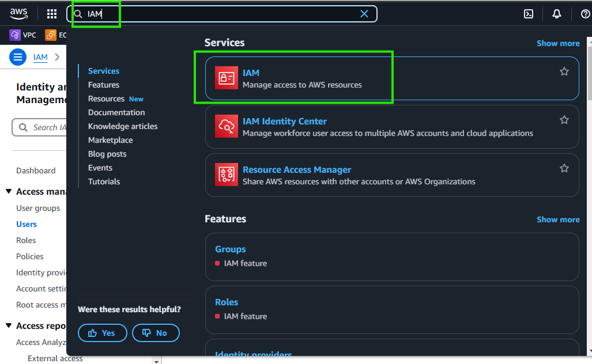The image size is (592, 364).
Task: Open the Roles IAM feature
Action: pyautogui.click(x=227, y=302)
